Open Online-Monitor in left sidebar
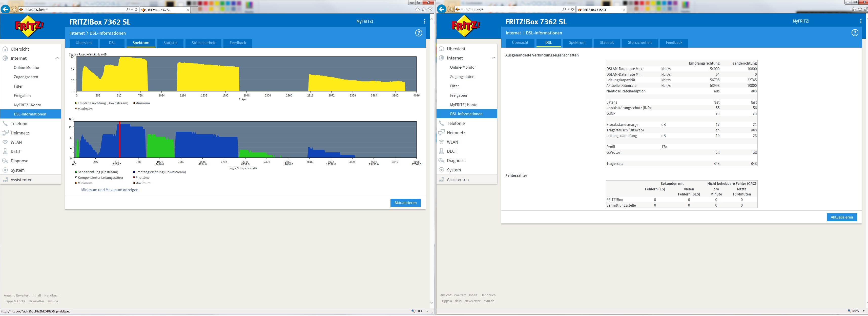 click(x=27, y=67)
